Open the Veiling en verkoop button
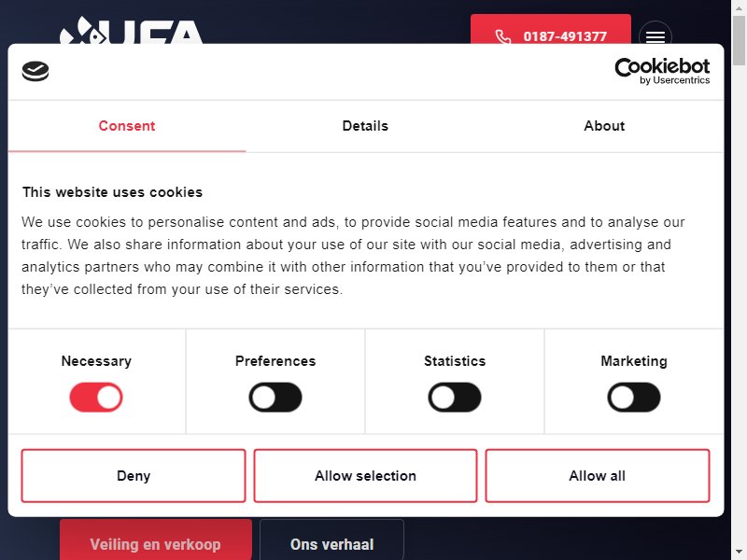Screen dimensions: 747x560 click(156, 539)
